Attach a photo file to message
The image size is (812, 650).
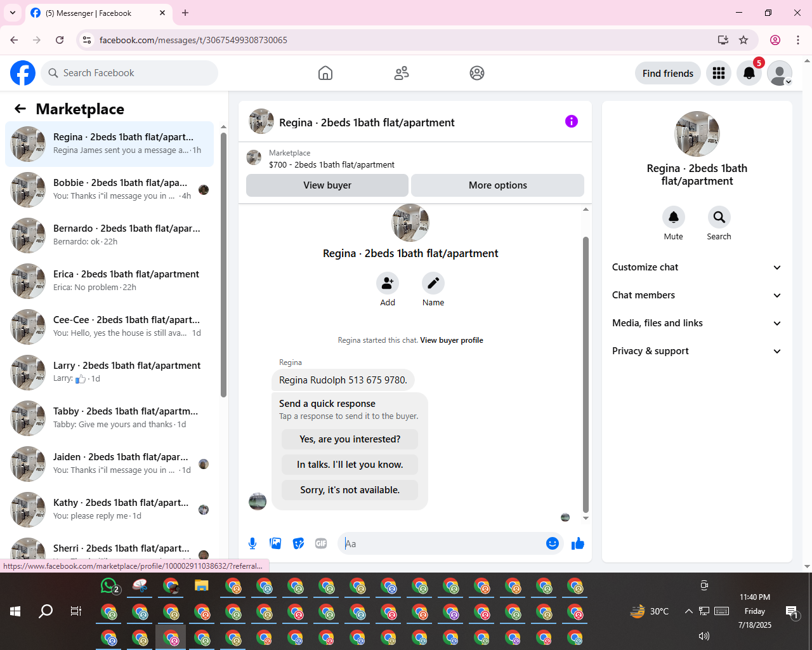pos(275,543)
